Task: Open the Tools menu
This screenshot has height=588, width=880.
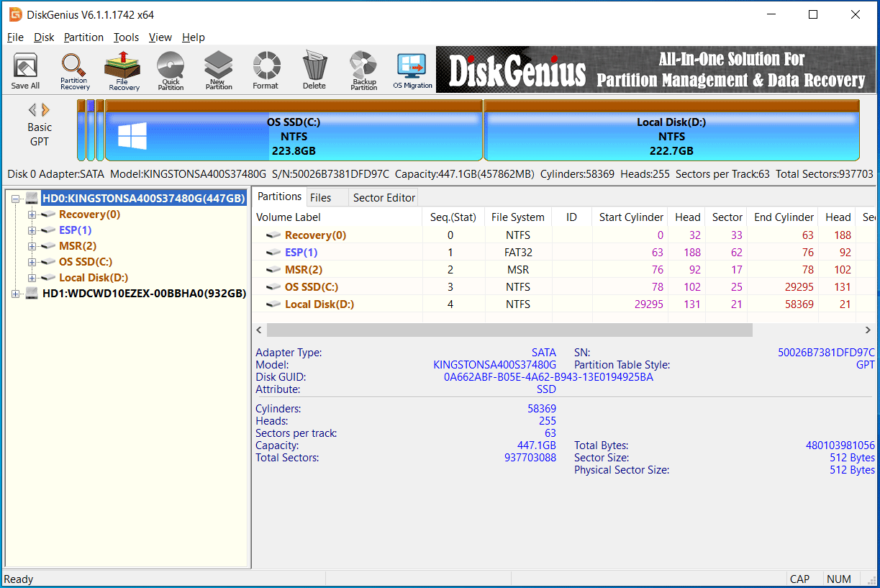Action: coord(126,37)
